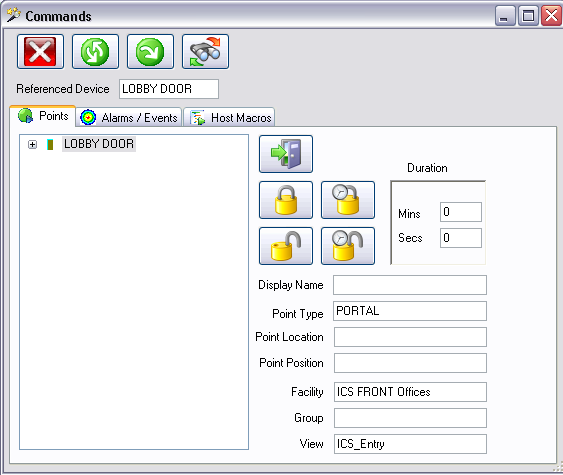Click the Mins duration input field

click(x=461, y=212)
